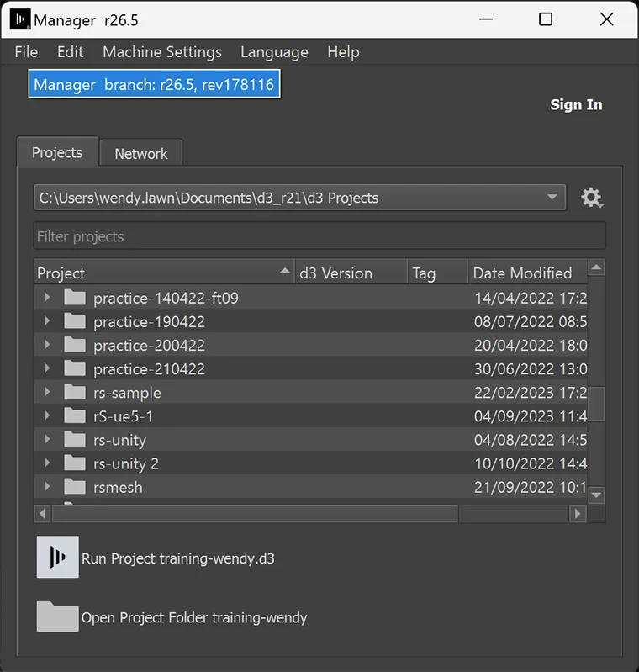Image resolution: width=639 pixels, height=672 pixels.
Task: Open the project path dropdown
Action: coord(552,198)
